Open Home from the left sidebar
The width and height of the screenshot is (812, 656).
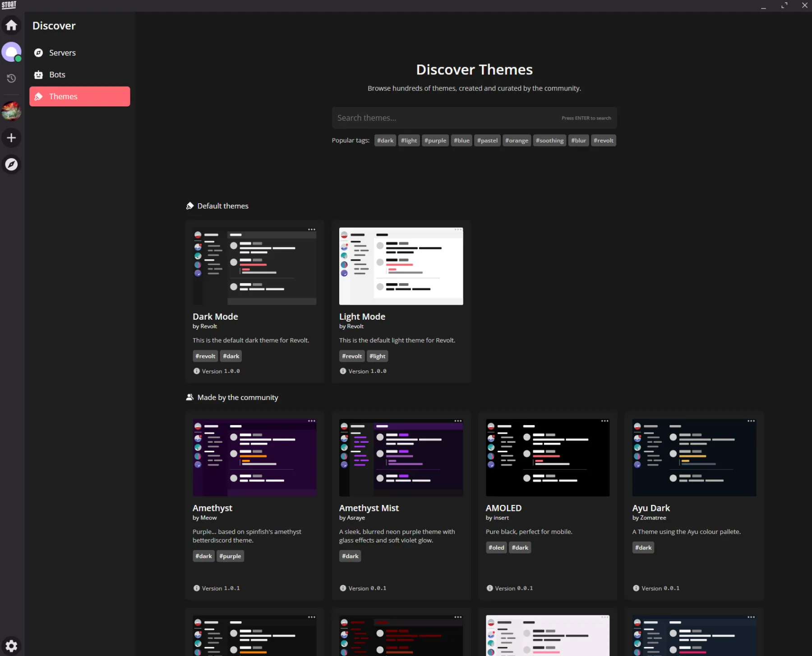point(11,25)
